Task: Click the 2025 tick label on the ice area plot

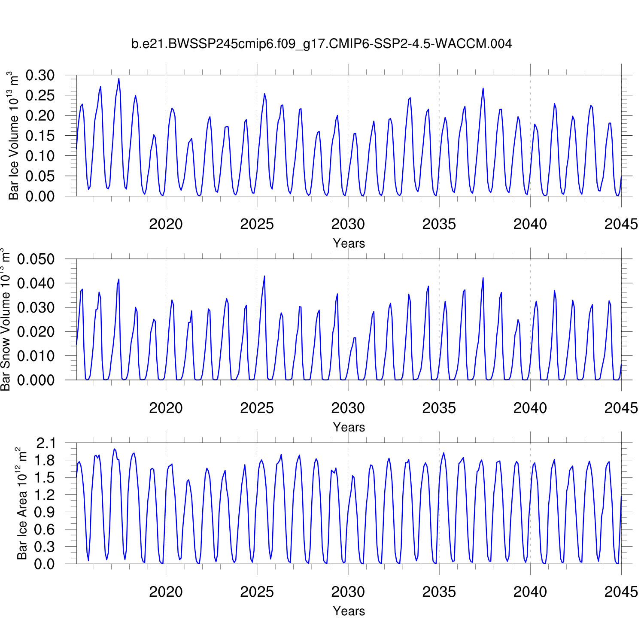Action: [x=257, y=592]
